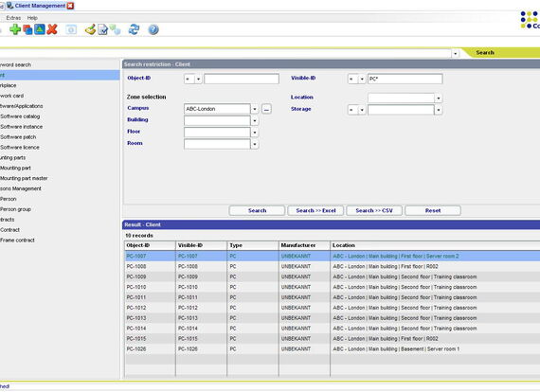Click the document with checkmark icon

pos(102,30)
